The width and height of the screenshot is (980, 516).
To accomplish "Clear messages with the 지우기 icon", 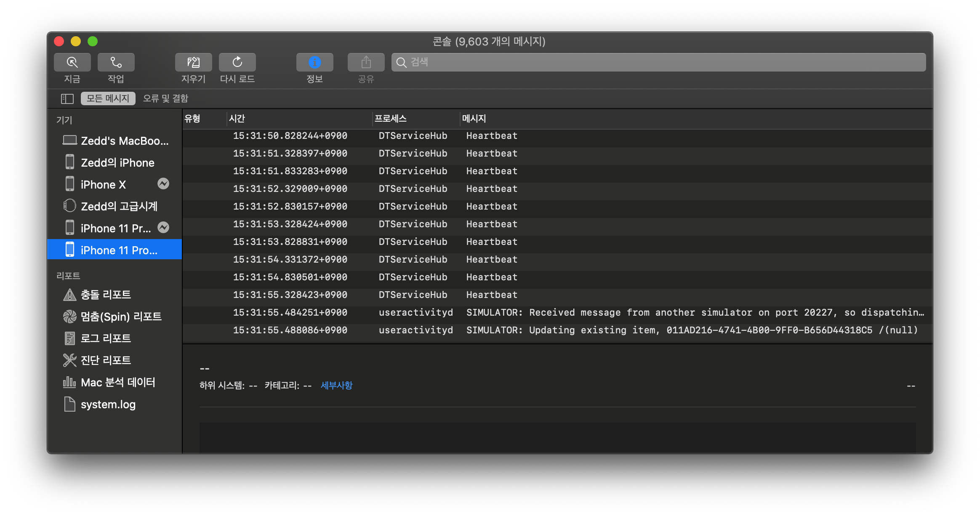I will tap(193, 62).
